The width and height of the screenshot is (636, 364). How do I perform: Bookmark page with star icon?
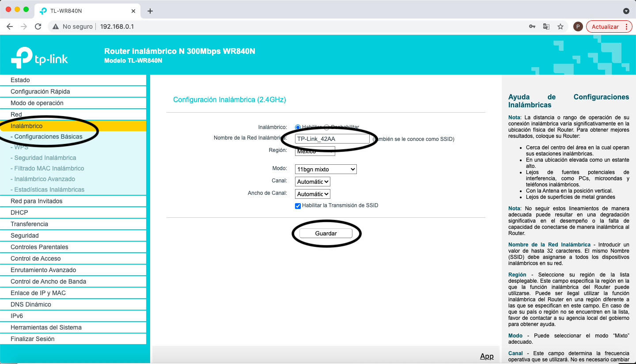point(560,27)
